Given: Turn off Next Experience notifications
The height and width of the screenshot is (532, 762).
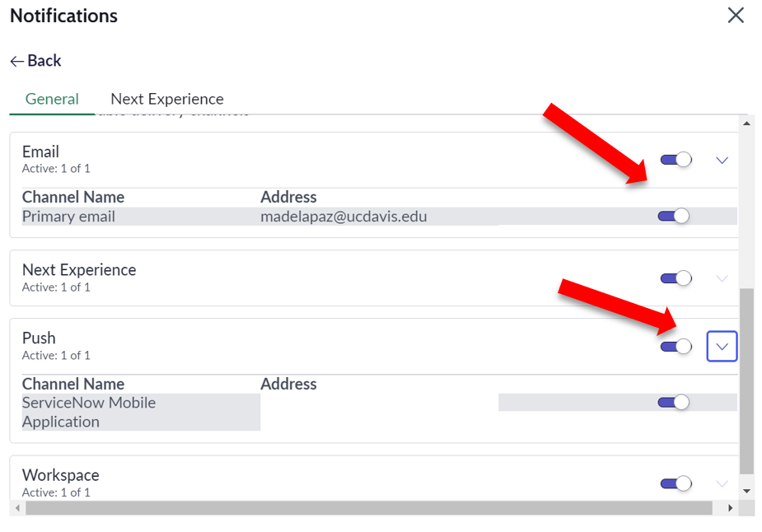Looking at the screenshot, I should 675,278.
